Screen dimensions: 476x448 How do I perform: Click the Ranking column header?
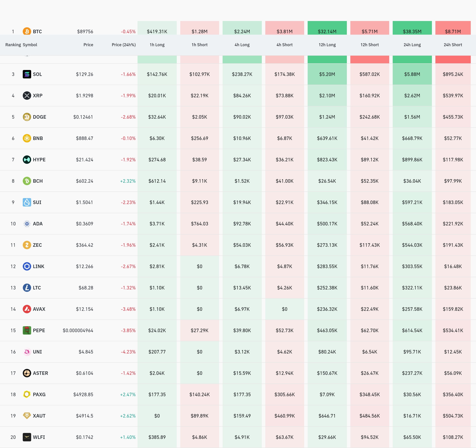(13, 45)
